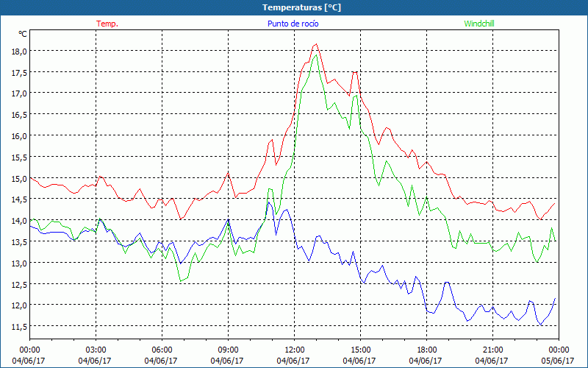This screenshot has height=368, width=588.
Task: Click the '18:00' time label
Action: [x=426, y=350]
